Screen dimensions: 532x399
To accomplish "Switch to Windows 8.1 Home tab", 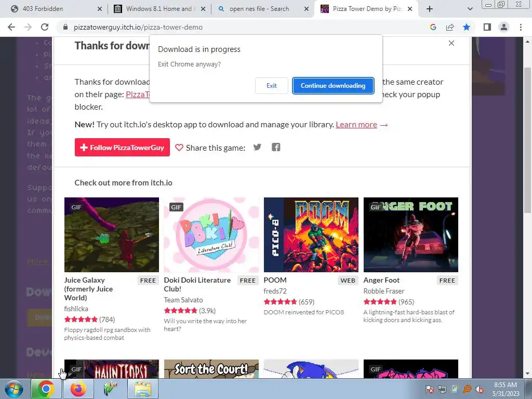I will coord(159,9).
